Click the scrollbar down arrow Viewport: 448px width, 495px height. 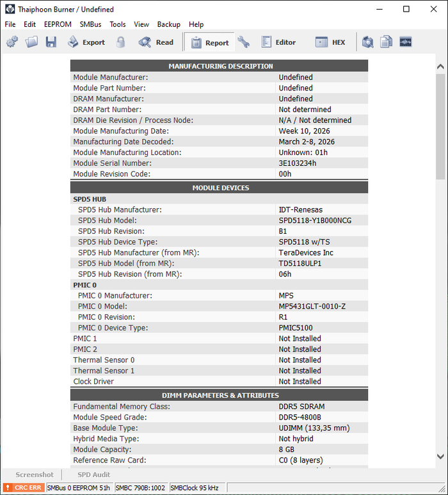440,456
